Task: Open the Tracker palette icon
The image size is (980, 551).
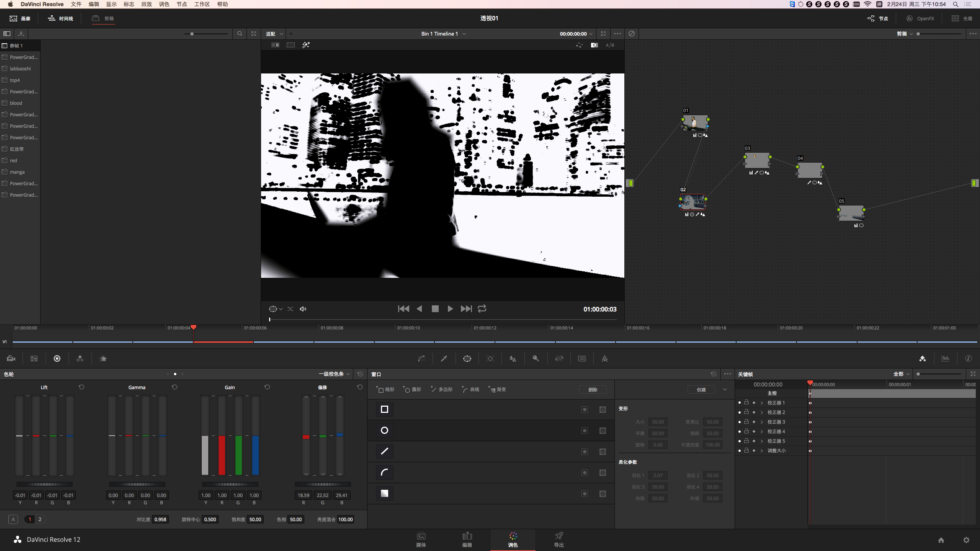Action: (x=490, y=359)
